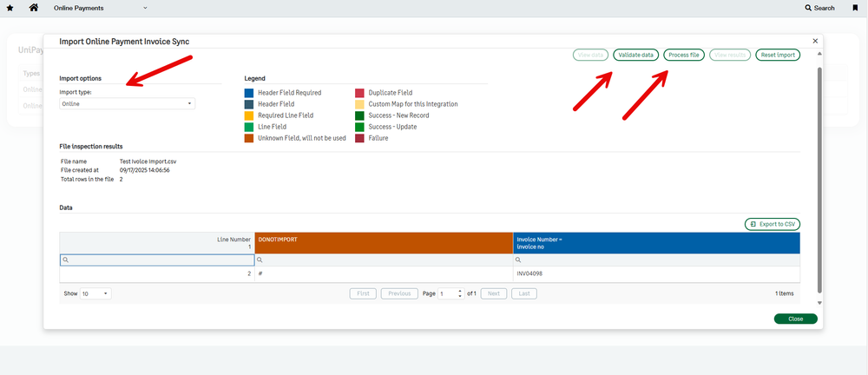
Task: Click Duplicate Field red swatch
Action: (360, 93)
